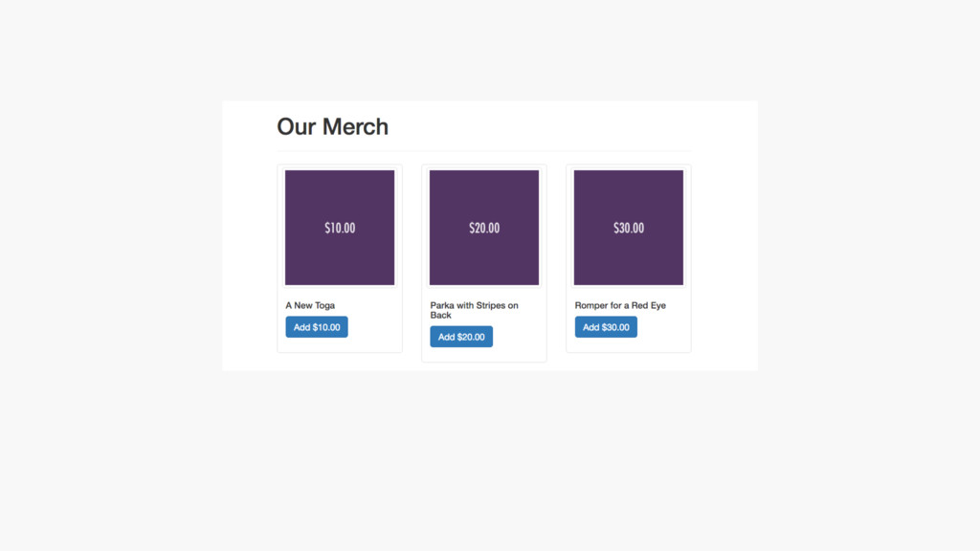The width and height of the screenshot is (980, 551).
Task: Add the $30.00 romper via its button
Action: click(606, 327)
